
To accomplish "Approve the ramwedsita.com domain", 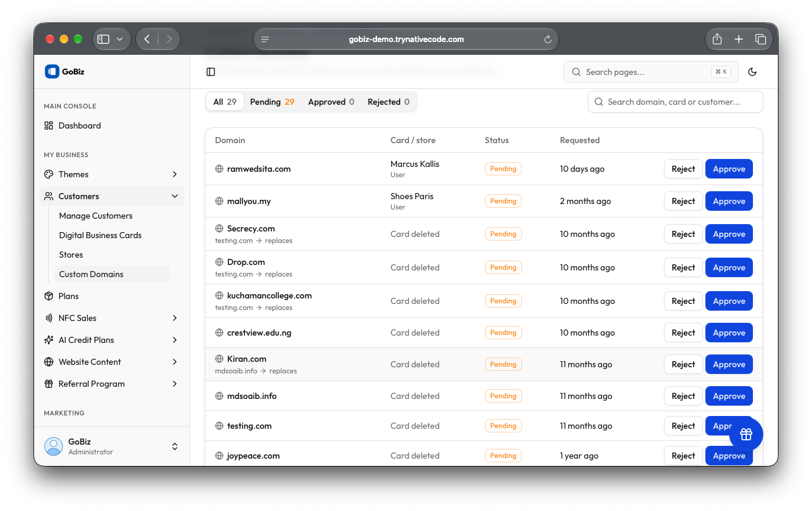I will point(729,169).
